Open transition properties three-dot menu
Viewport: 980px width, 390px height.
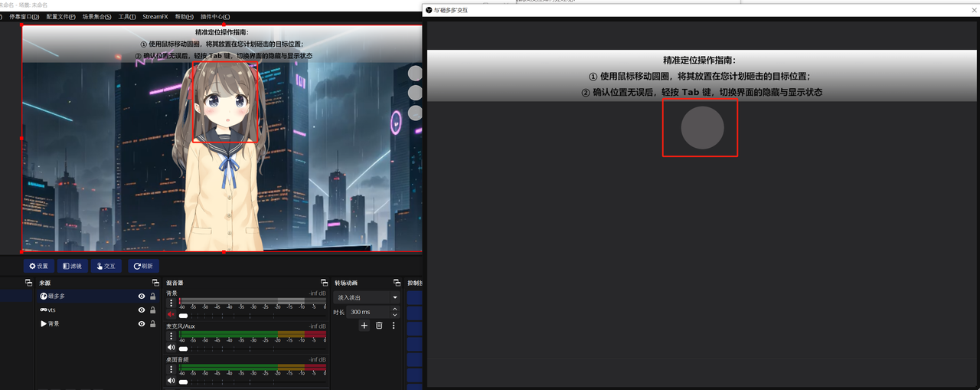(x=394, y=326)
